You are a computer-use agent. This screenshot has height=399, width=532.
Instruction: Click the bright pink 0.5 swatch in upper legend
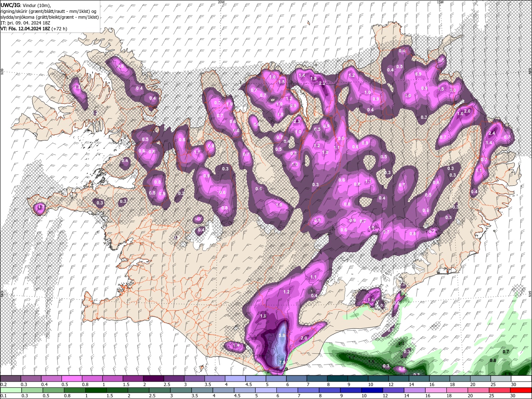click(71, 379)
